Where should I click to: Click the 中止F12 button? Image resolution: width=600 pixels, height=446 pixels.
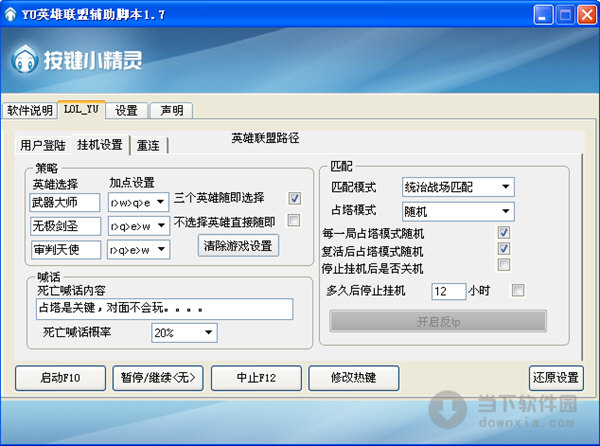[256, 378]
